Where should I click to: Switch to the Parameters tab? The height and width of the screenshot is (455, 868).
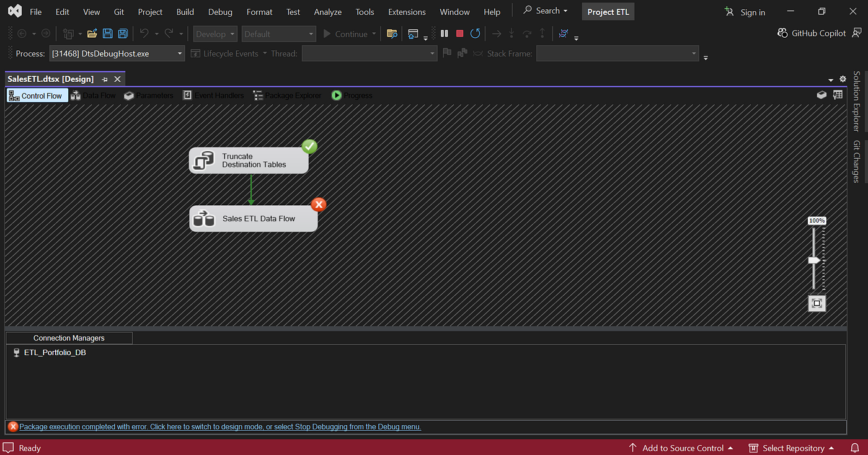(149, 95)
